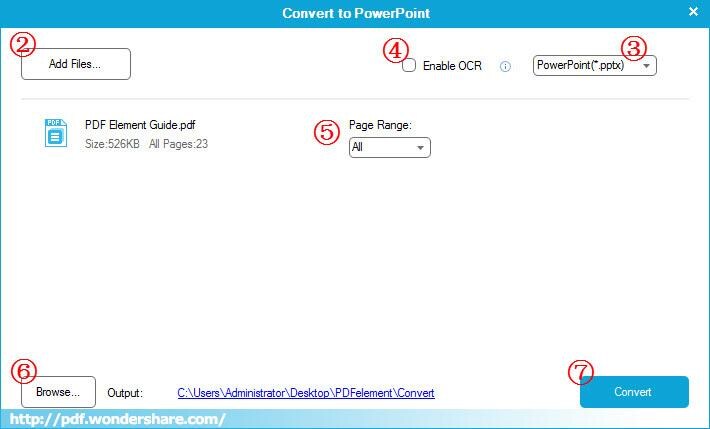Click the All Pages:23 text
This screenshot has width=710, height=429.
tap(178, 144)
